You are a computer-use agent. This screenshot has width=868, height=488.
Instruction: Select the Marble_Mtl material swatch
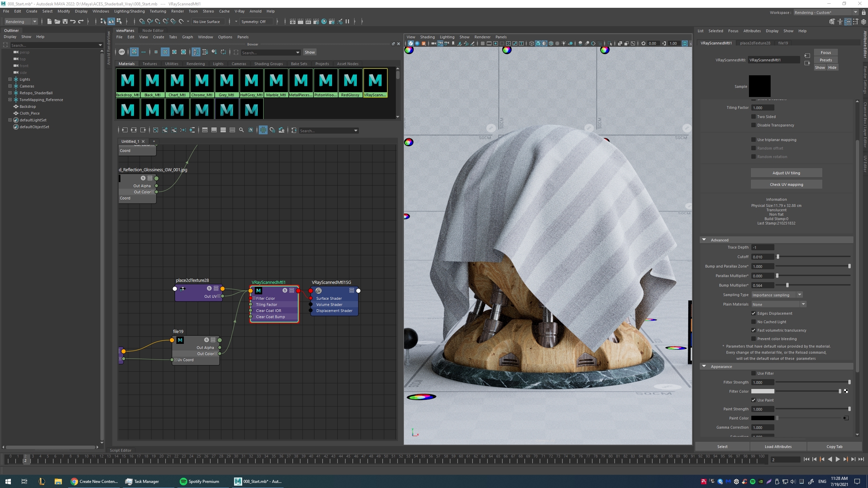276,83
